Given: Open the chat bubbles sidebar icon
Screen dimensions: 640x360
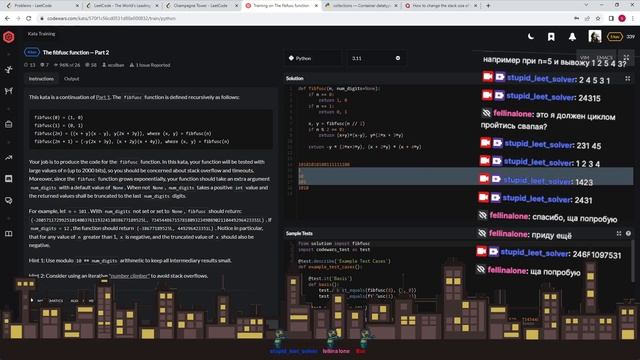Looking at the screenshot, I should point(9,200).
